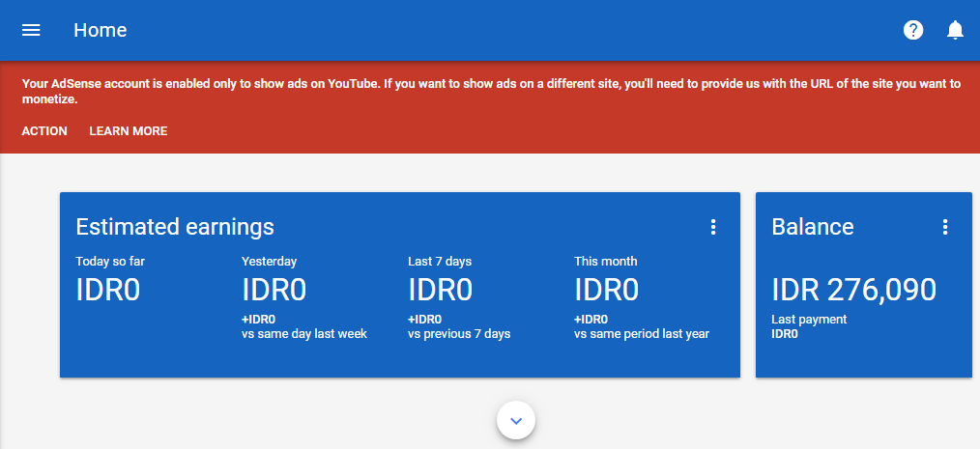
Task: Click 'vs same day last week' text
Action: [x=304, y=334]
